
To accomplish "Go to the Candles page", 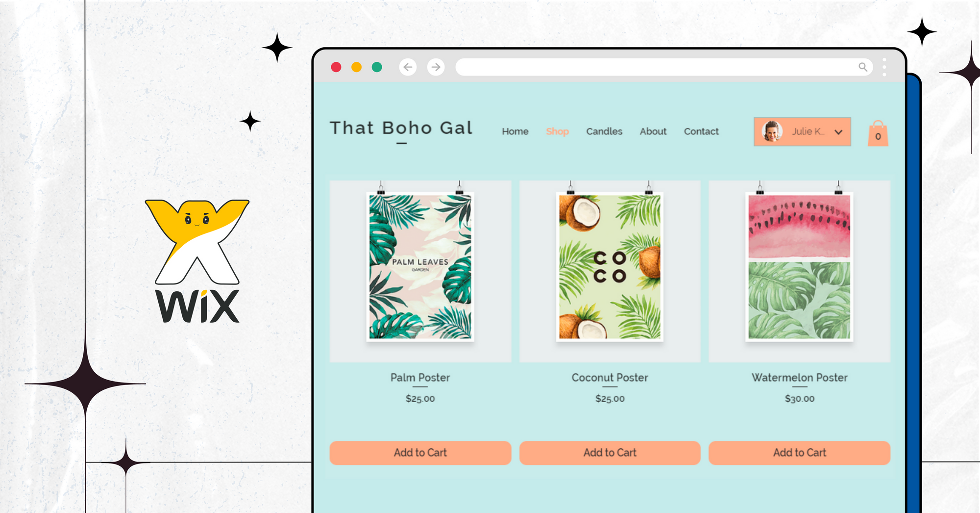I will (x=604, y=131).
